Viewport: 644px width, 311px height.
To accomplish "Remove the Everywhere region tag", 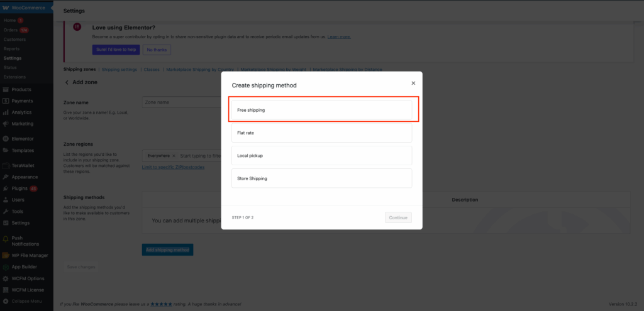I will [x=174, y=155].
